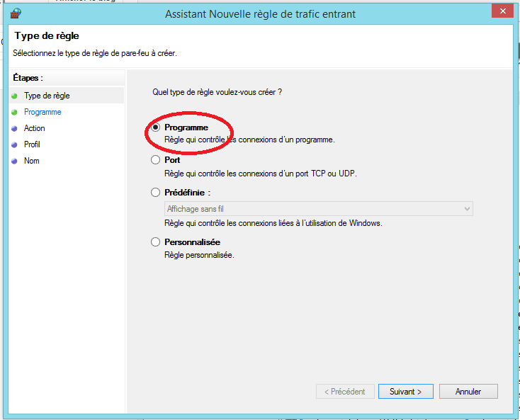The height and width of the screenshot is (420, 520).
Task: Select the Port rule type radio button
Action: click(156, 160)
